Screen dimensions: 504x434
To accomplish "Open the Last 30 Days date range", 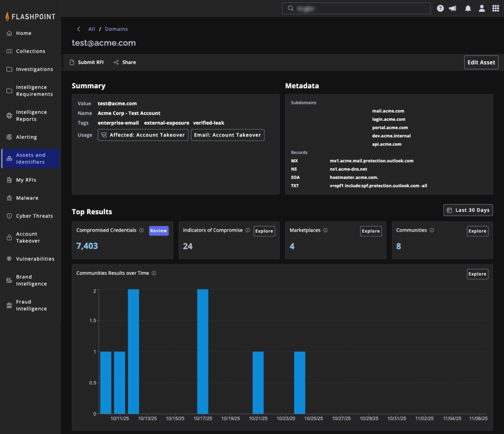I will pyautogui.click(x=468, y=210).
